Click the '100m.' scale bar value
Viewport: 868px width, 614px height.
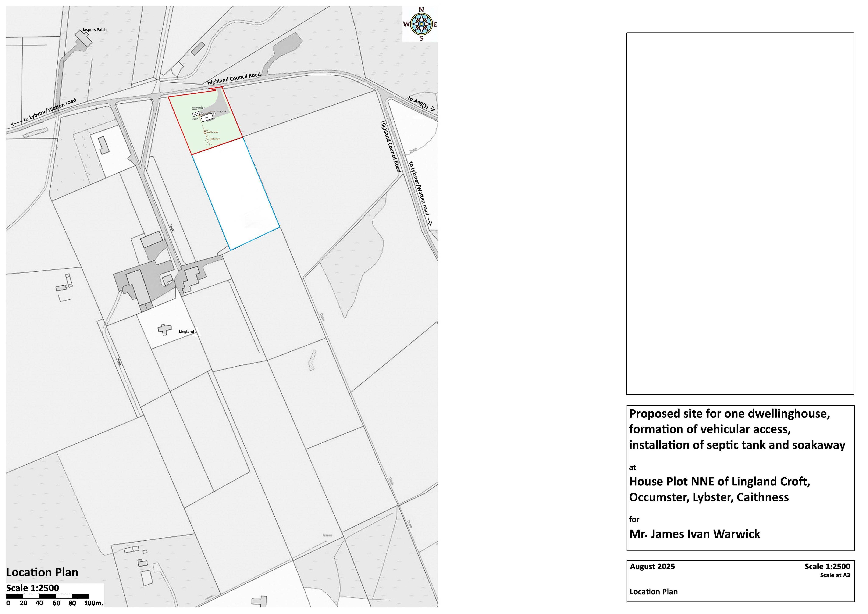[93, 603]
